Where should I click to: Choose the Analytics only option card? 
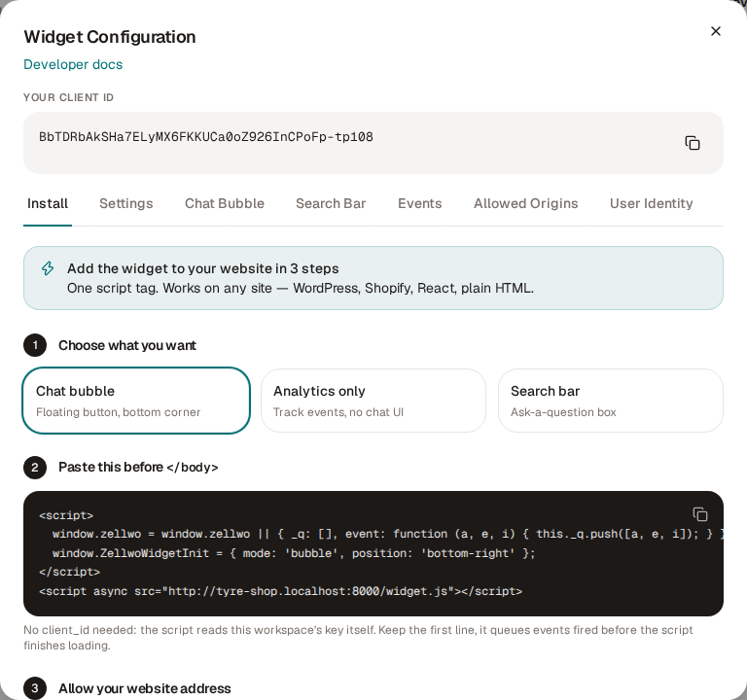pos(373,401)
